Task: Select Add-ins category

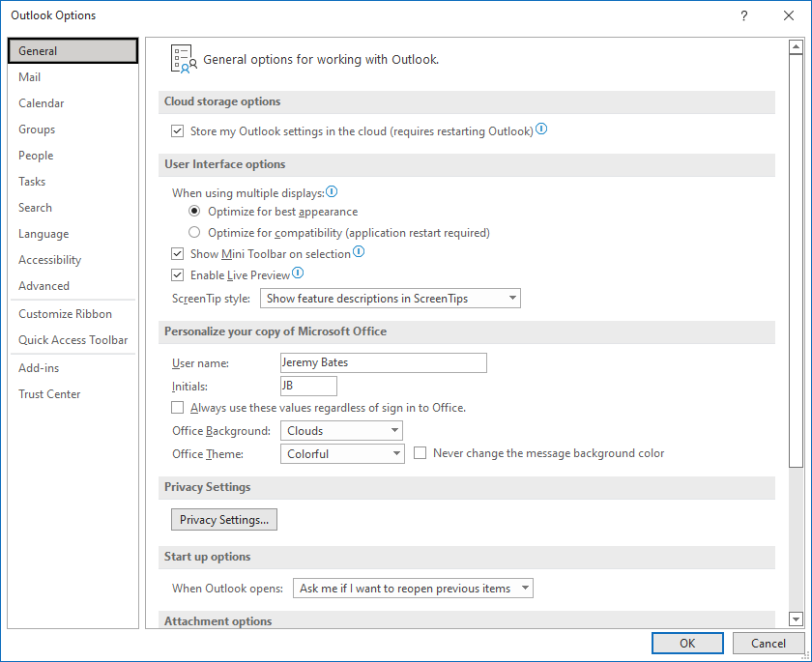Action: click(x=73, y=368)
